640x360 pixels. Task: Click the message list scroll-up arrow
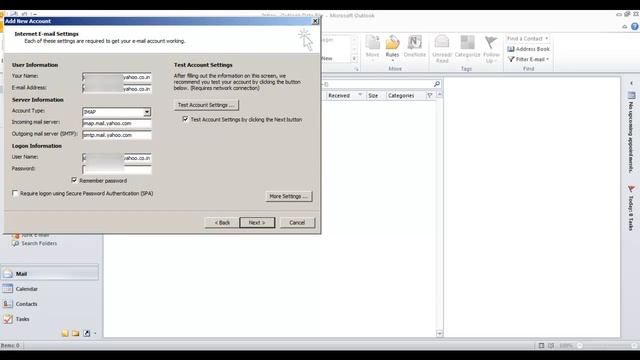[439, 95]
